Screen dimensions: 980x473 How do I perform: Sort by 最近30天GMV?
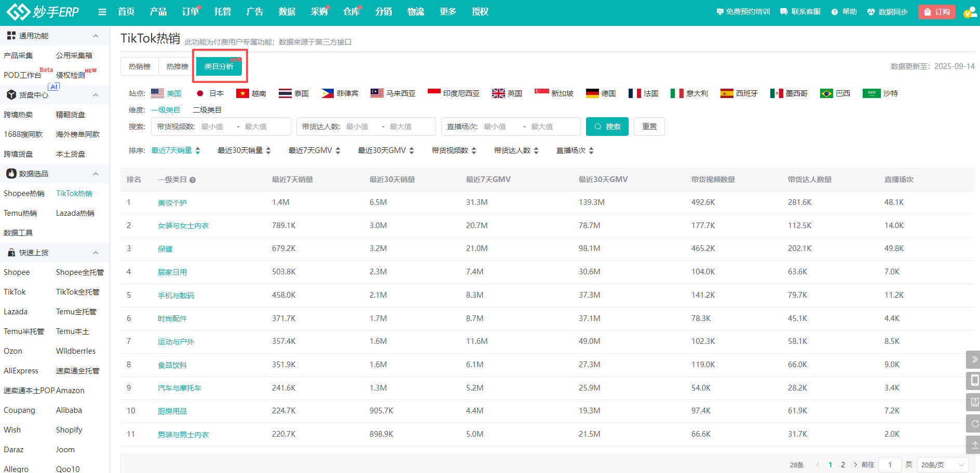tap(386, 150)
